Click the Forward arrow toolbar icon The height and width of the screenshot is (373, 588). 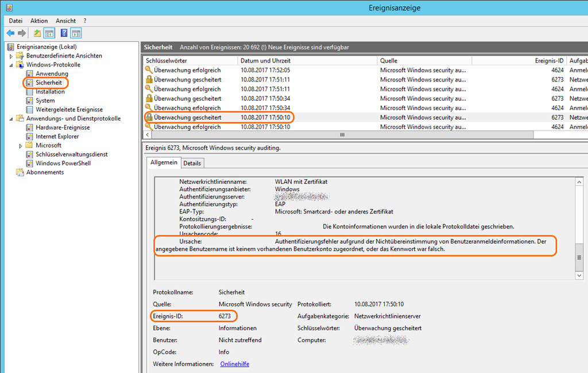pyautogui.click(x=22, y=33)
